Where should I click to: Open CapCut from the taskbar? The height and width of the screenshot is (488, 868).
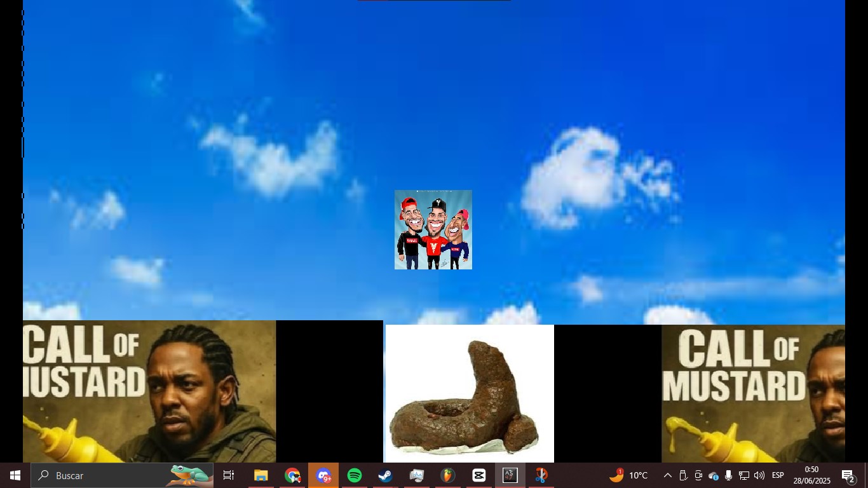479,475
